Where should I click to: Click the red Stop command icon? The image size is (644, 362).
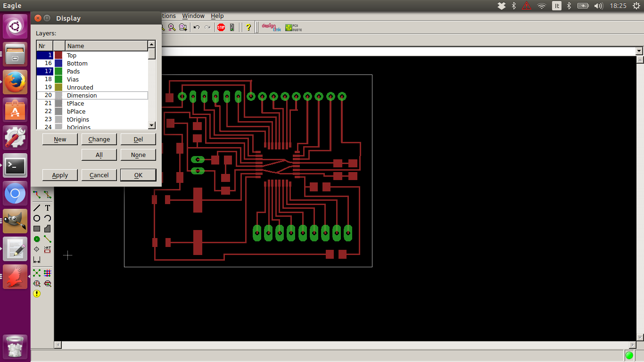point(221,27)
